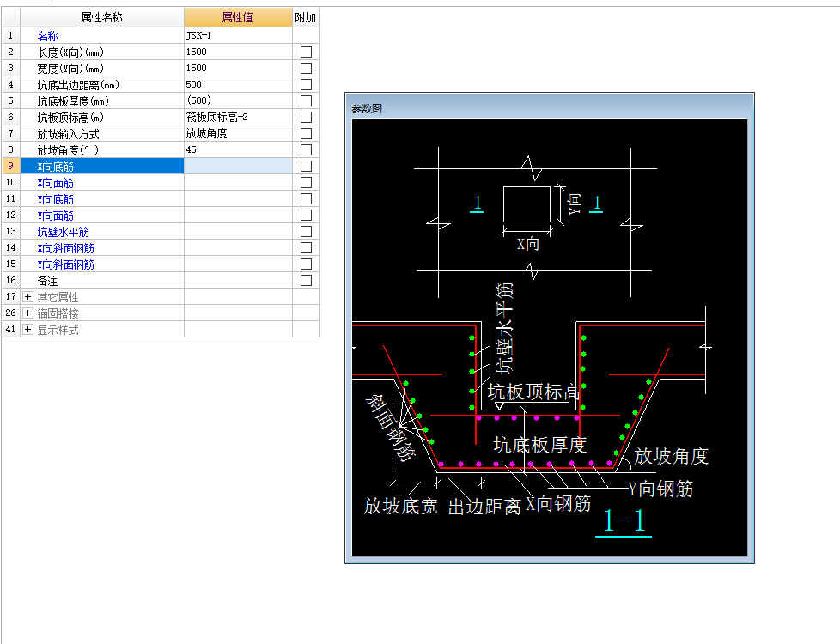This screenshot has height=644, width=840.
Task: Tick the 附加 checkbox for Y向斜面钢筋
Action: [306, 264]
